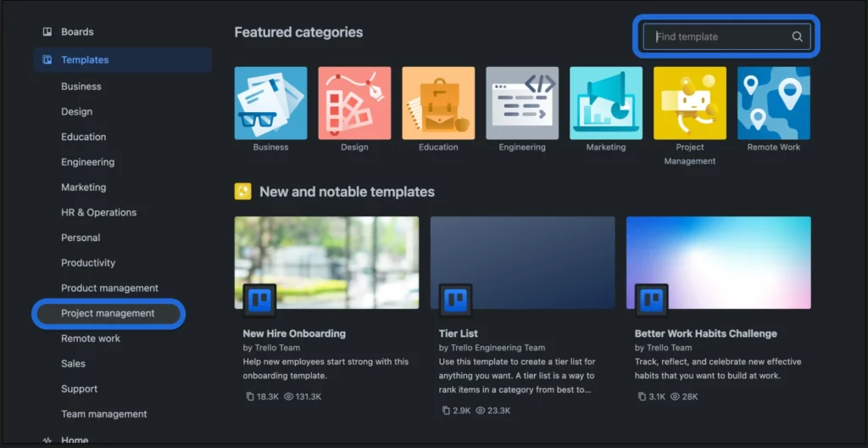Viewport: 868px width, 448px height.
Task: Click the Tier List title
Action: [x=459, y=333]
